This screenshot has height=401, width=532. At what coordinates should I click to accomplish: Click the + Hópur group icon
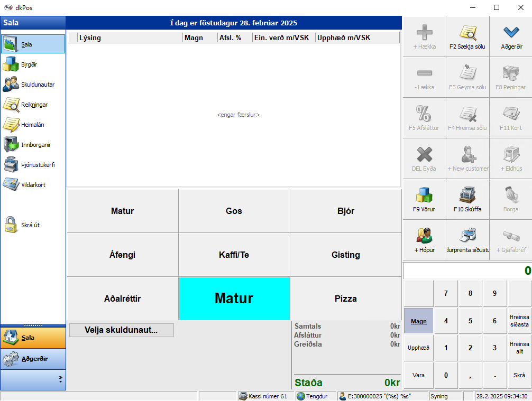pyautogui.click(x=424, y=236)
